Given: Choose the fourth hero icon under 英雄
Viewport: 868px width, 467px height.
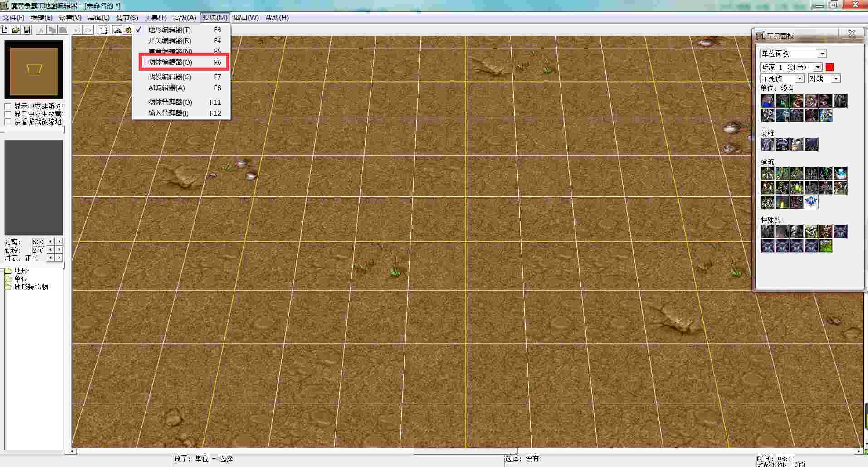Looking at the screenshot, I should pos(811,145).
